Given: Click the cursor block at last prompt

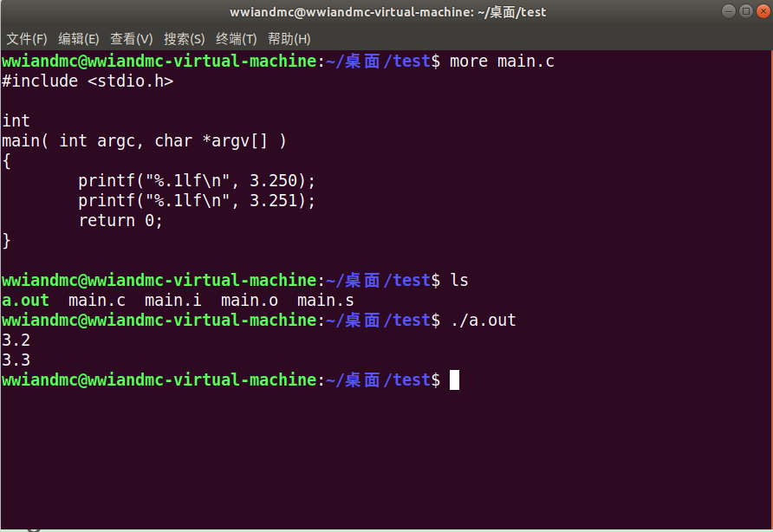Looking at the screenshot, I should click(454, 380).
